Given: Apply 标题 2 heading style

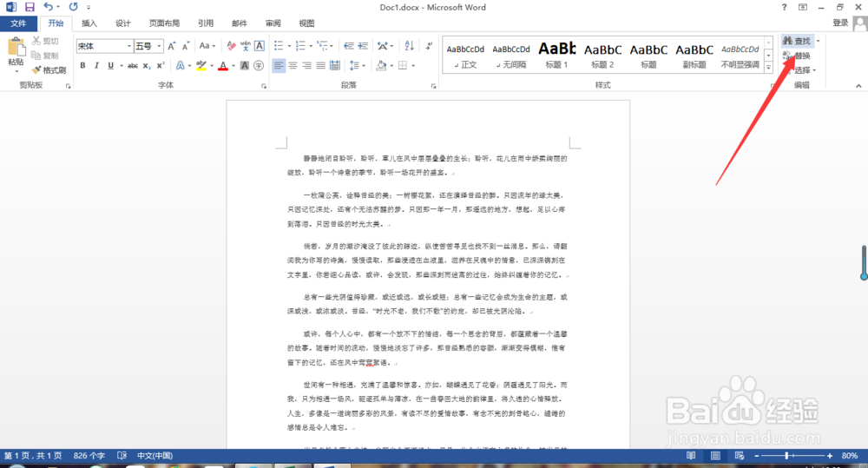Looking at the screenshot, I should pos(603,56).
